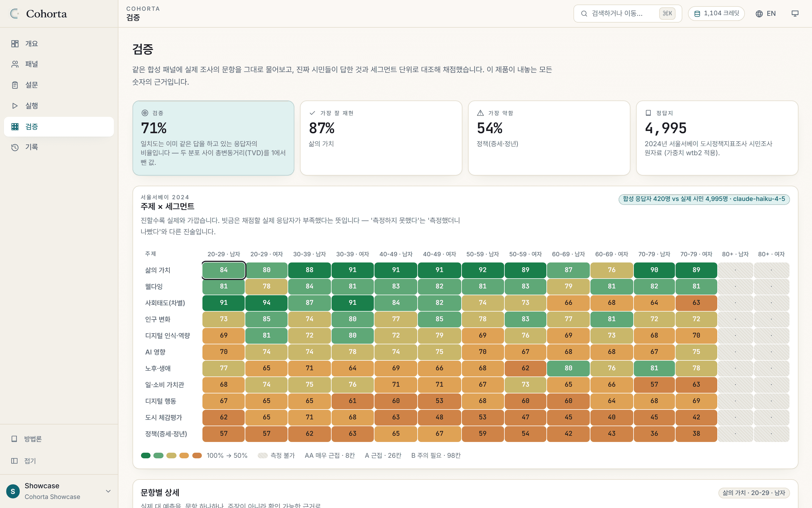Viewport: 812px width, 508px height.
Task: Select cell 75 for AI 영향, 70-79 · 여자
Action: (696, 352)
